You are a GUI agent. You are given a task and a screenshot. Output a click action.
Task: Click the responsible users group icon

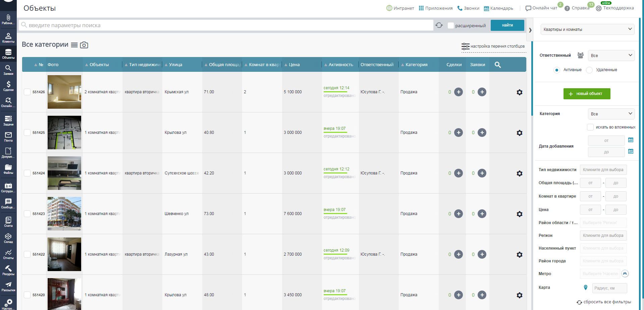tap(581, 55)
